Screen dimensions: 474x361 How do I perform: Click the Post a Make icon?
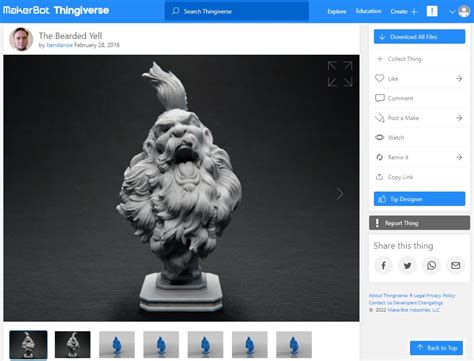pos(380,118)
